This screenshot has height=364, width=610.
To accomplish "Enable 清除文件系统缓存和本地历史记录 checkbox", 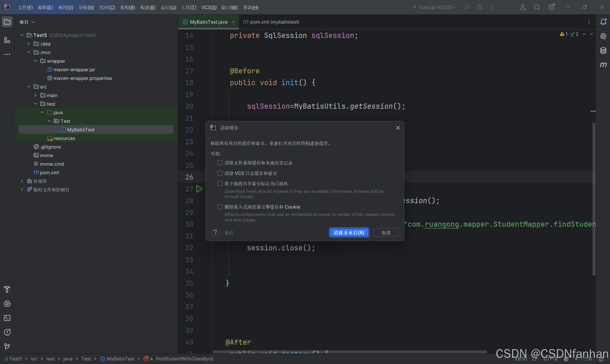I will (x=220, y=163).
